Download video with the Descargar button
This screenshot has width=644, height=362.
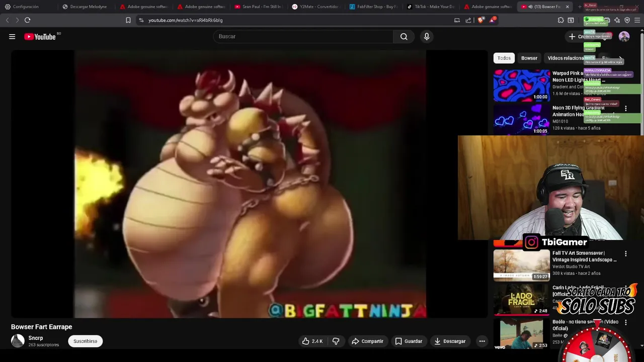pyautogui.click(x=450, y=341)
